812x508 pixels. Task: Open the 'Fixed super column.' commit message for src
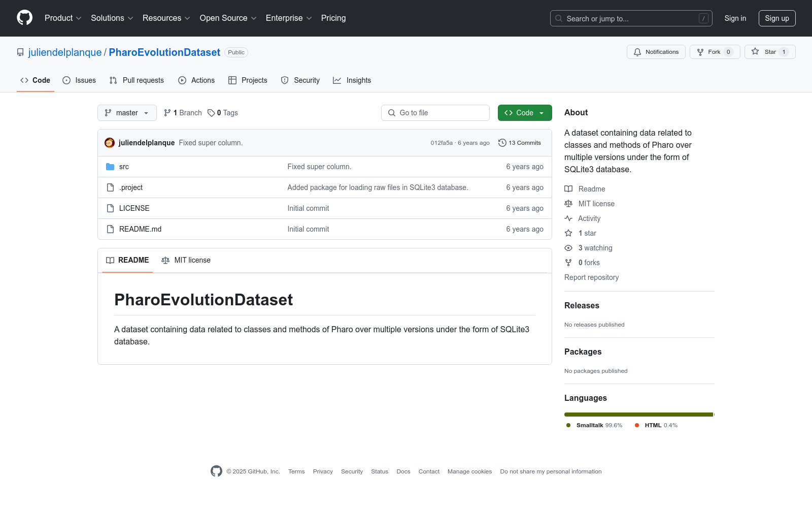point(319,167)
